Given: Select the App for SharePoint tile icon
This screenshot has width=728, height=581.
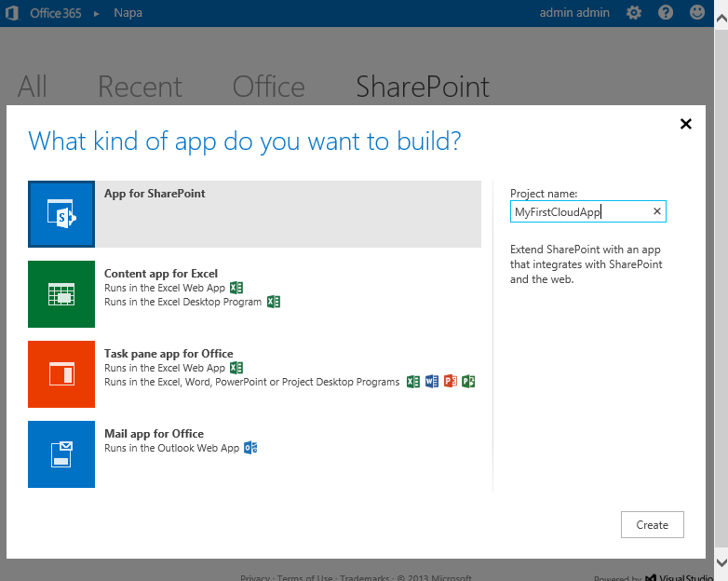Looking at the screenshot, I should coord(61,214).
